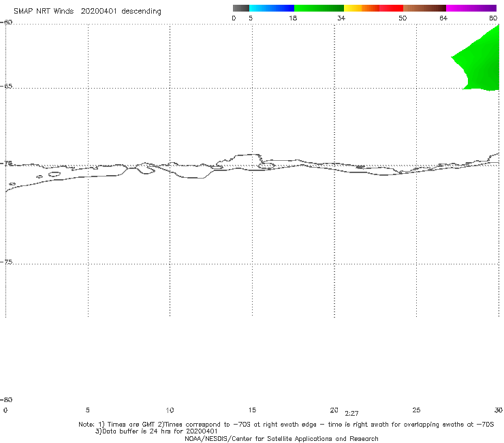Click the 'Times are GMT' note line
The height and width of the screenshot is (443, 504).
pos(286,425)
